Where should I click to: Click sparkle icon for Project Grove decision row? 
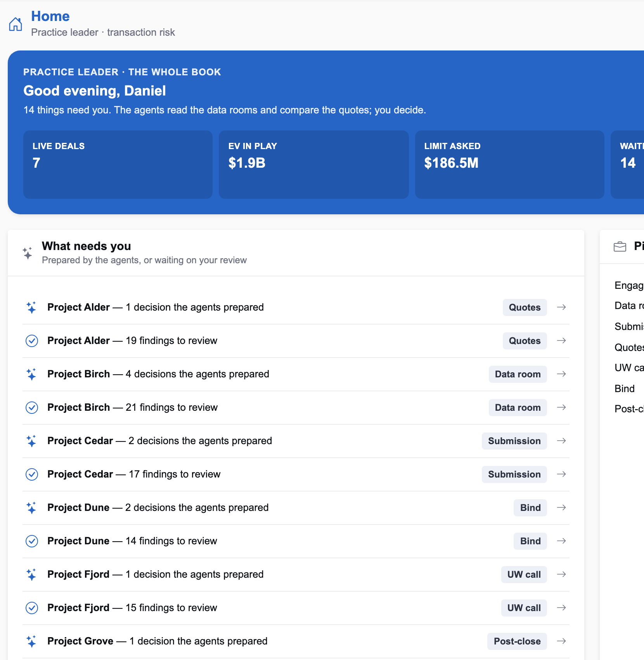point(31,641)
